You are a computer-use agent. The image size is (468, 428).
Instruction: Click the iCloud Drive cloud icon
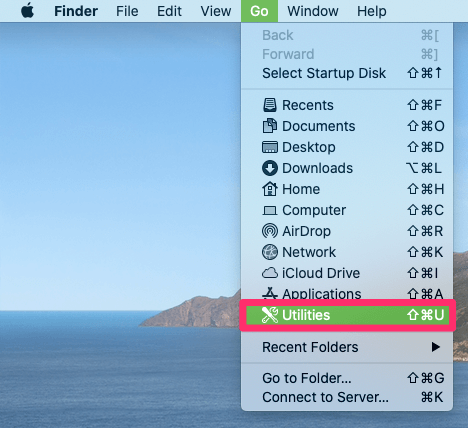point(270,273)
